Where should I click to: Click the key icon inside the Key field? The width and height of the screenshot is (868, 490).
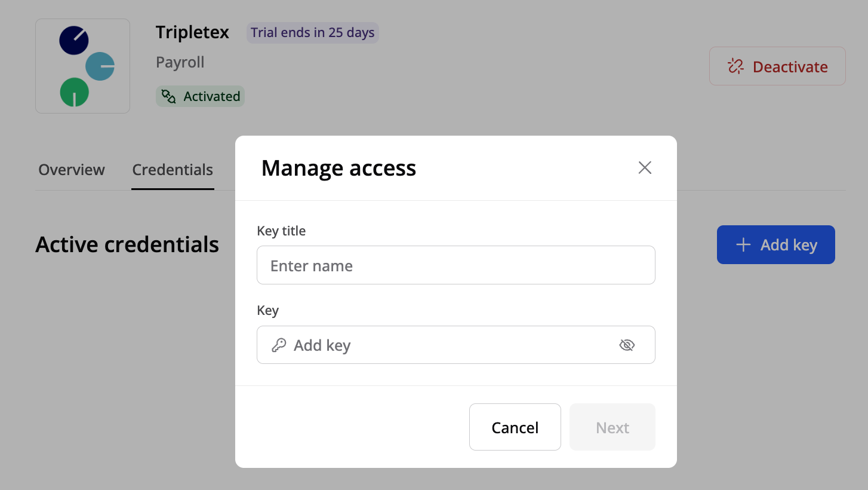[278, 345]
